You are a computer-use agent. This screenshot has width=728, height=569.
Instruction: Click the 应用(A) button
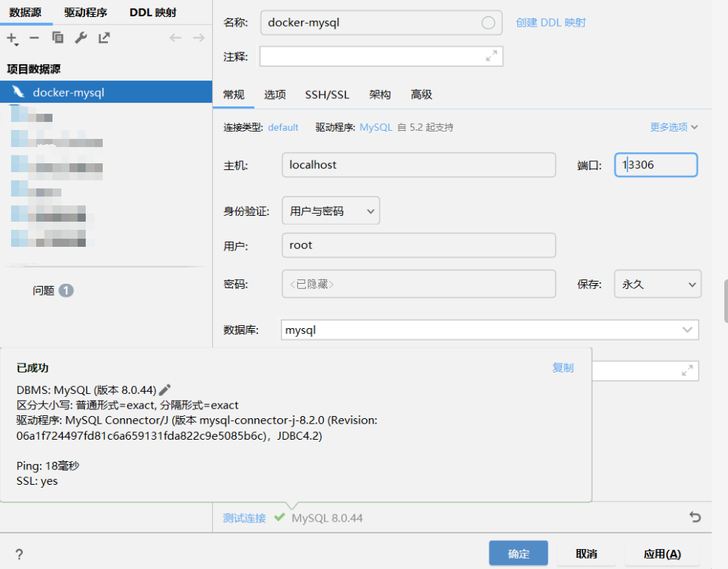[662, 553]
